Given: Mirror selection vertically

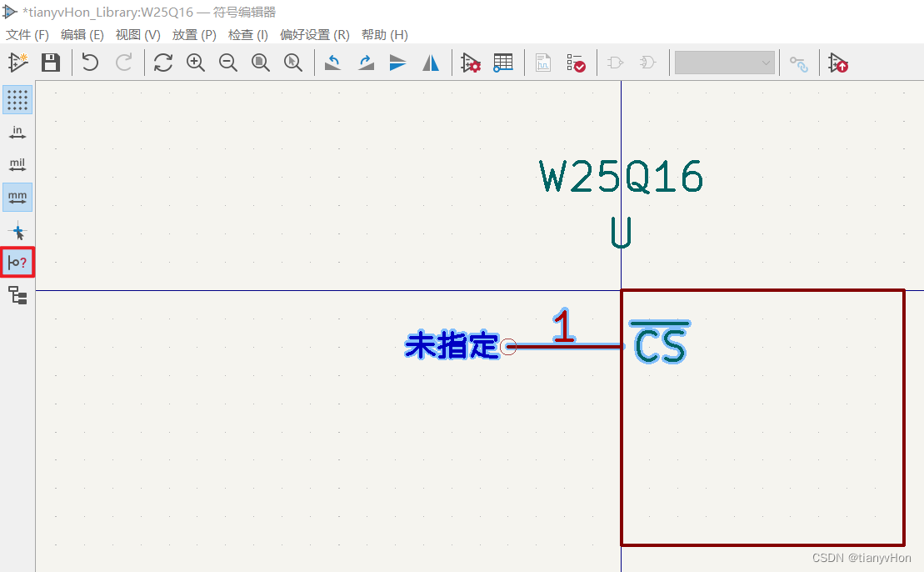Looking at the screenshot, I should [x=398, y=63].
